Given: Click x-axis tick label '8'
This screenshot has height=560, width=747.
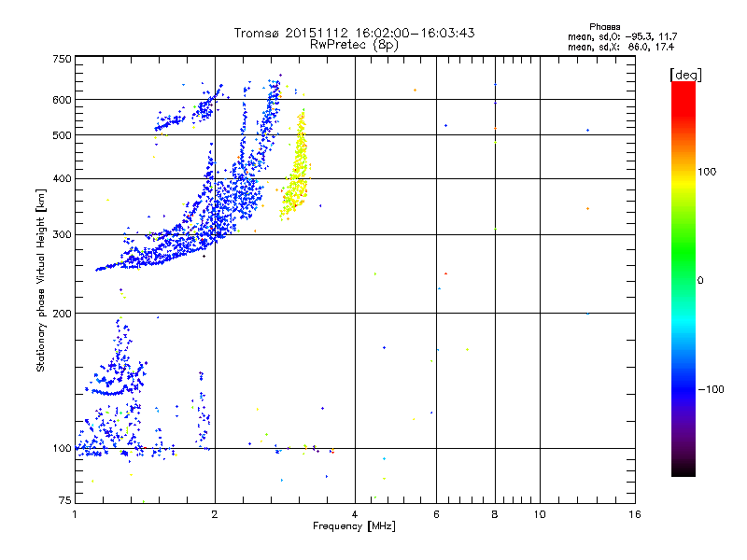Looking at the screenshot, I should coord(495,514).
